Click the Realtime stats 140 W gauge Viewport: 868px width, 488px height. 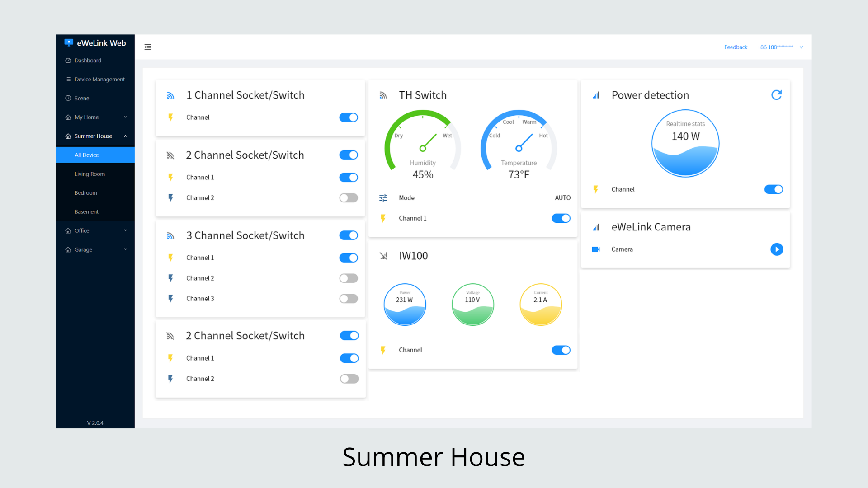point(685,143)
